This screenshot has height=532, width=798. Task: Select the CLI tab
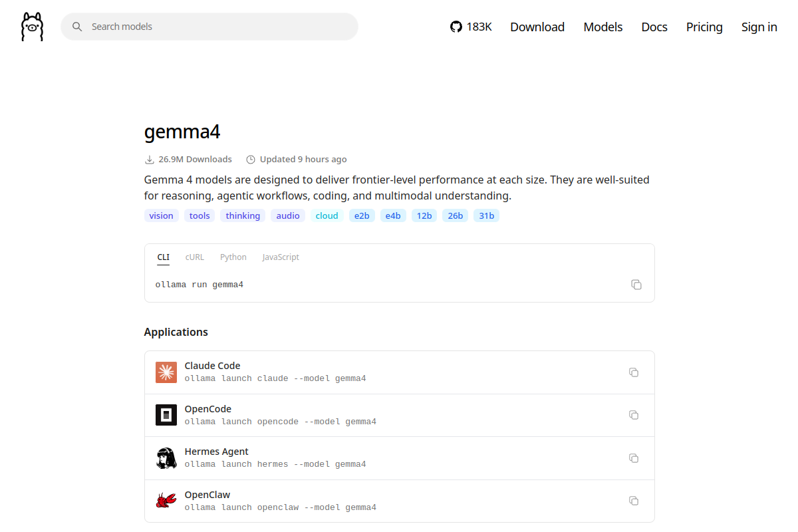click(164, 257)
